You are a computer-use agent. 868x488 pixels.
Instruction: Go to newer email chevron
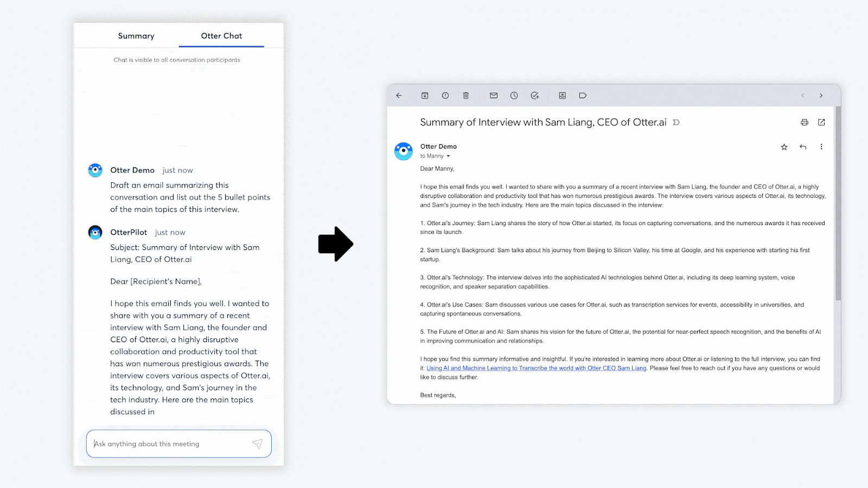tap(803, 95)
